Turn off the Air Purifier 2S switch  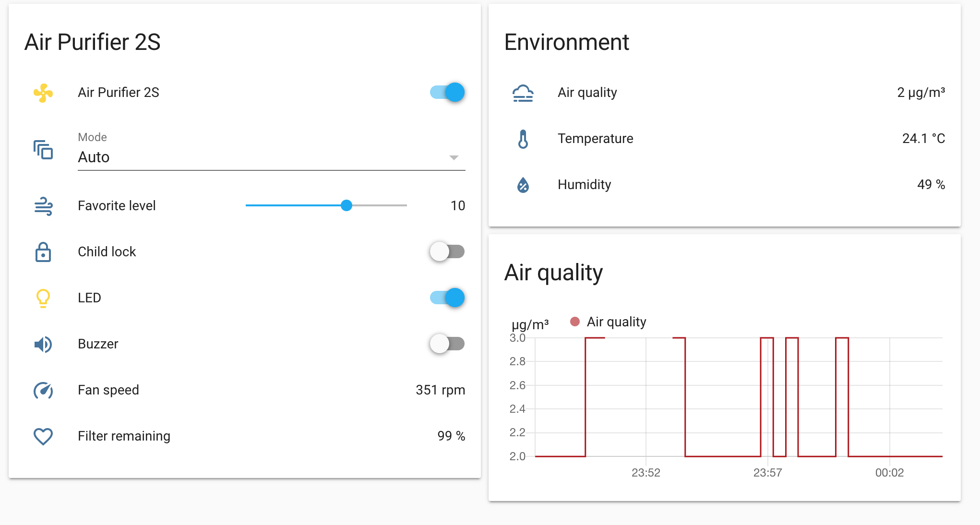point(447,92)
